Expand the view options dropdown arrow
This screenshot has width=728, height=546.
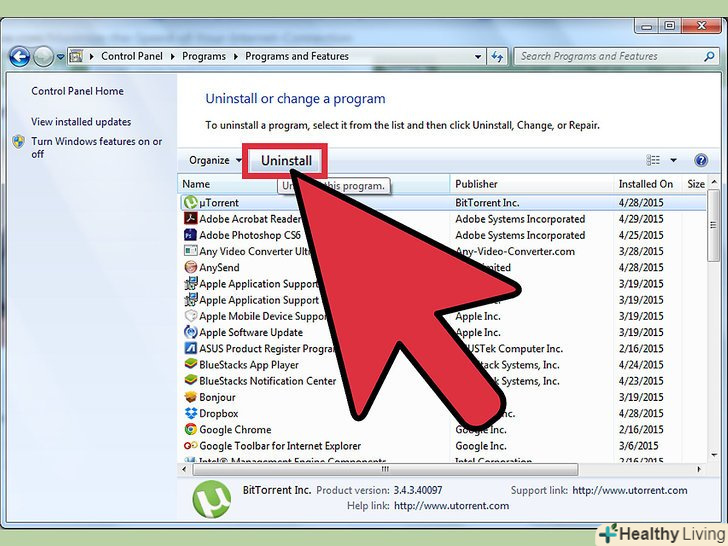click(673, 160)
